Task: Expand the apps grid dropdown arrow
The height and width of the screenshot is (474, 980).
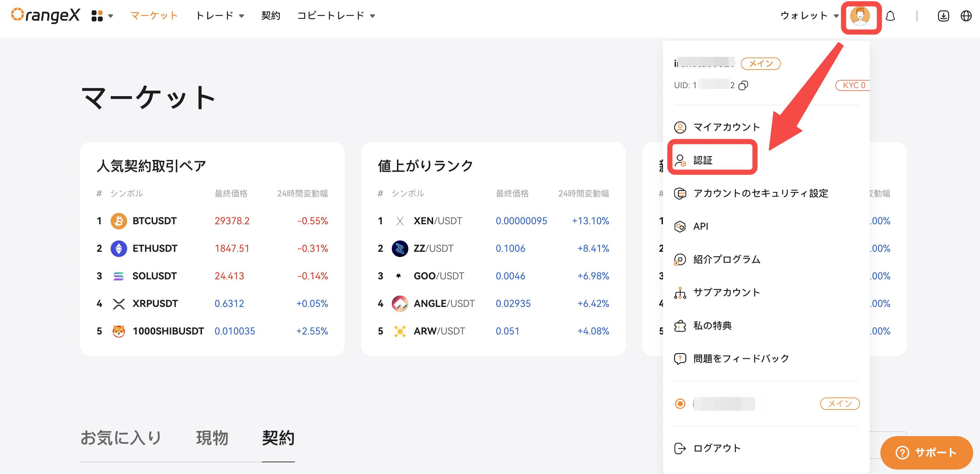Action: tap(111, 16)
